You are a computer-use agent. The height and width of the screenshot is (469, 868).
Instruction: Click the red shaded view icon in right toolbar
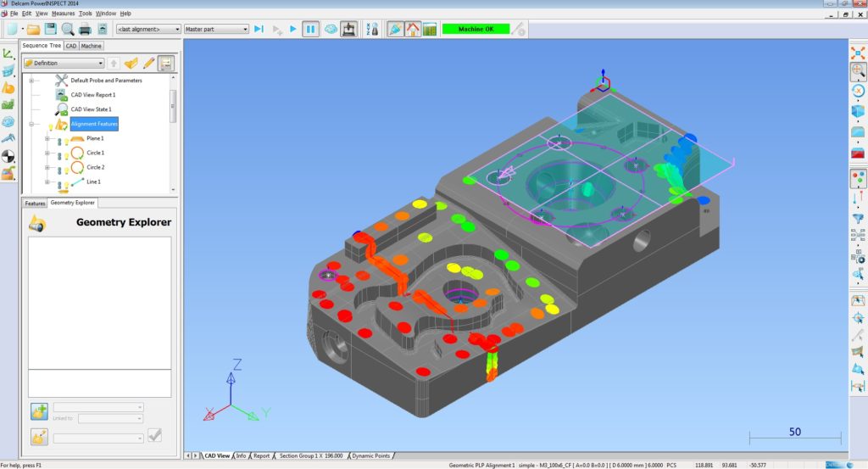pos(858,153)
